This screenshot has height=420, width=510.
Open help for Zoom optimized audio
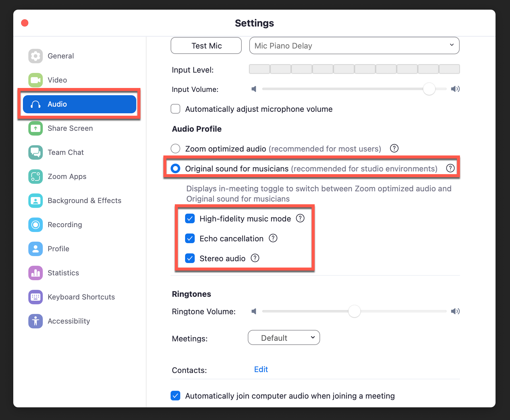(x=394, y=148)
